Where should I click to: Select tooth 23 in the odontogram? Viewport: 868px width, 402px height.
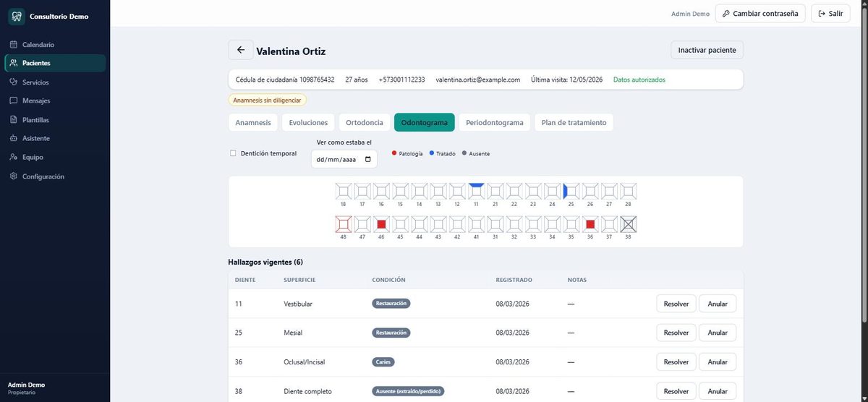tap(533, 191)
